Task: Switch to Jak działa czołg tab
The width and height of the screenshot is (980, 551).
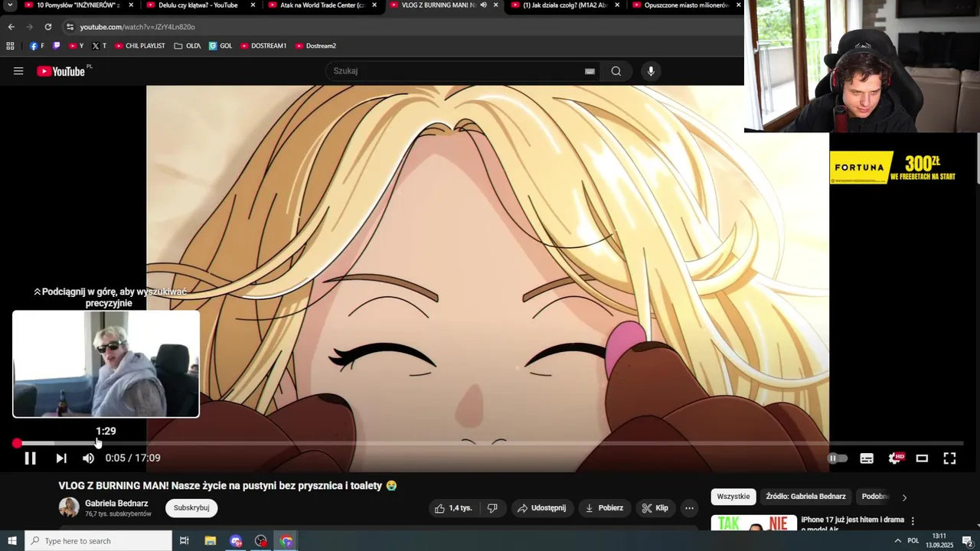Action: pos(564,5)
